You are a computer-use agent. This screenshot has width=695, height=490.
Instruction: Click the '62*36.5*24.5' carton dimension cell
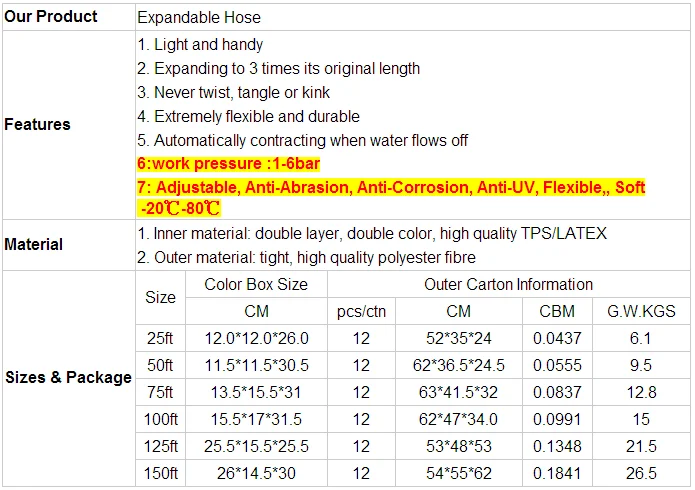(x=459, y=366)
